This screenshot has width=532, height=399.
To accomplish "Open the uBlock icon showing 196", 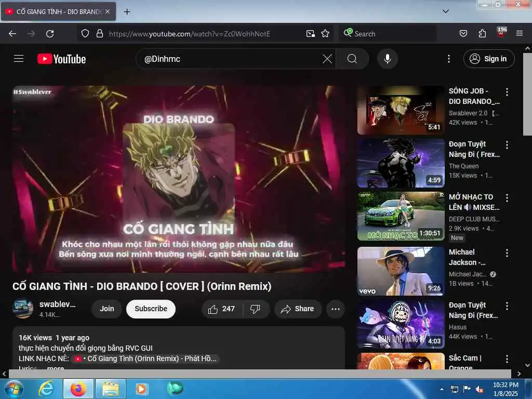I will pyautogui.click(x=501, y=32).
